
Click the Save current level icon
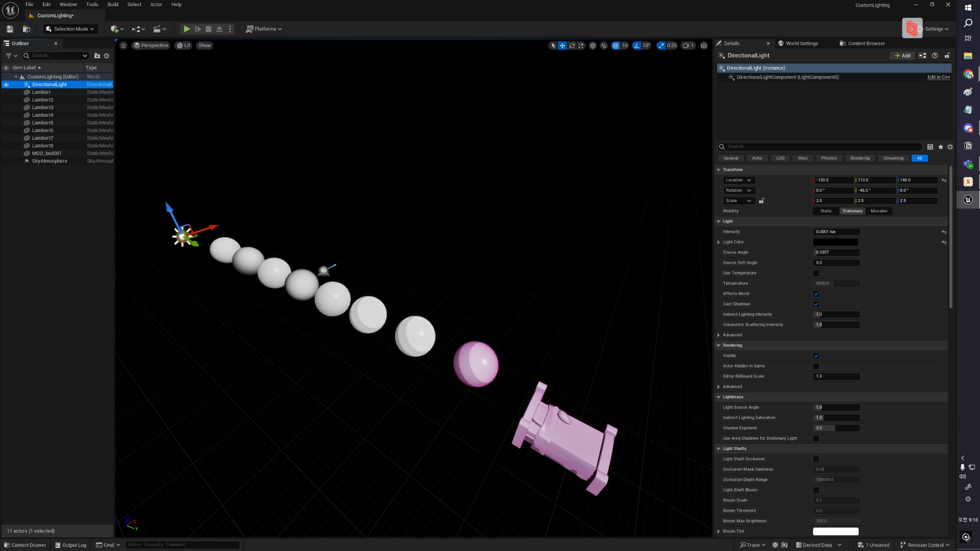(x=10, y=29)
